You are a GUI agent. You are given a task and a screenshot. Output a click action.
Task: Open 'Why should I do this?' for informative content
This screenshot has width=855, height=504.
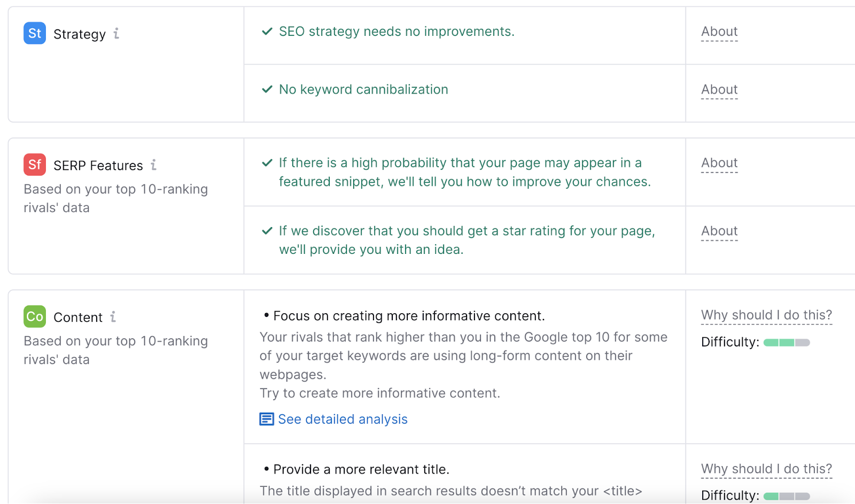(x=766, y=315)
